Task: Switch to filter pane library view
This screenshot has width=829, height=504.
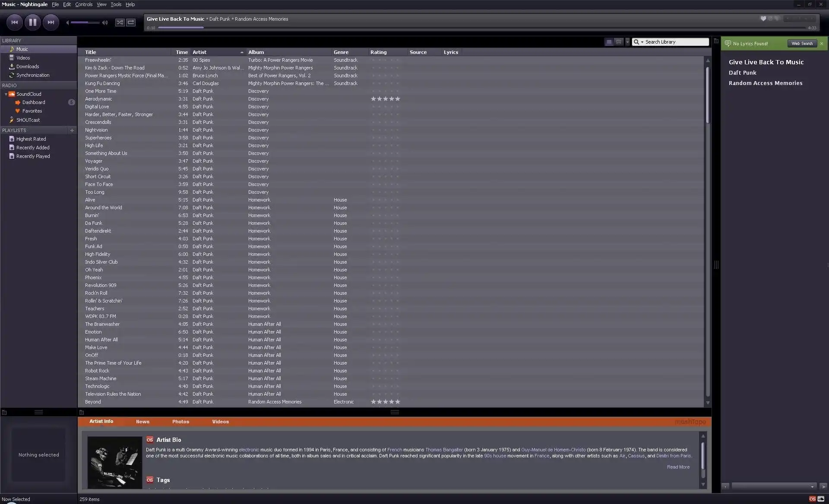Action: click(x=619, y=42)
